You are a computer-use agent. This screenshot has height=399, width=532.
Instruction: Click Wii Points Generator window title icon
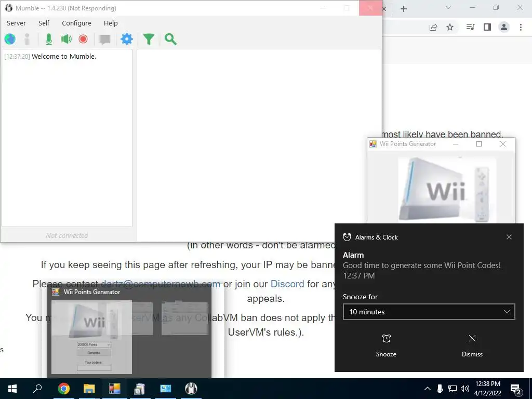(373, 144)
